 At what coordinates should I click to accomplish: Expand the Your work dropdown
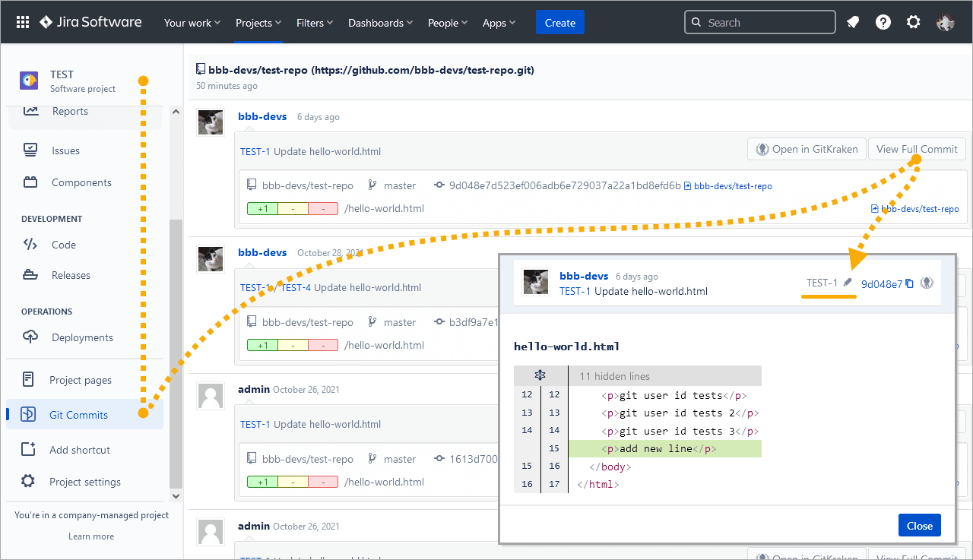(x=192, y=23)
